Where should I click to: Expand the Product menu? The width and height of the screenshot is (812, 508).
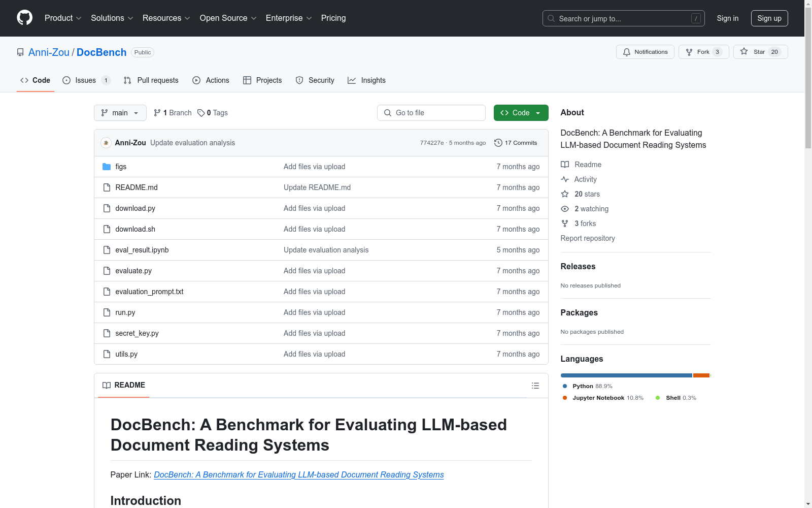[x=63, y=18]
